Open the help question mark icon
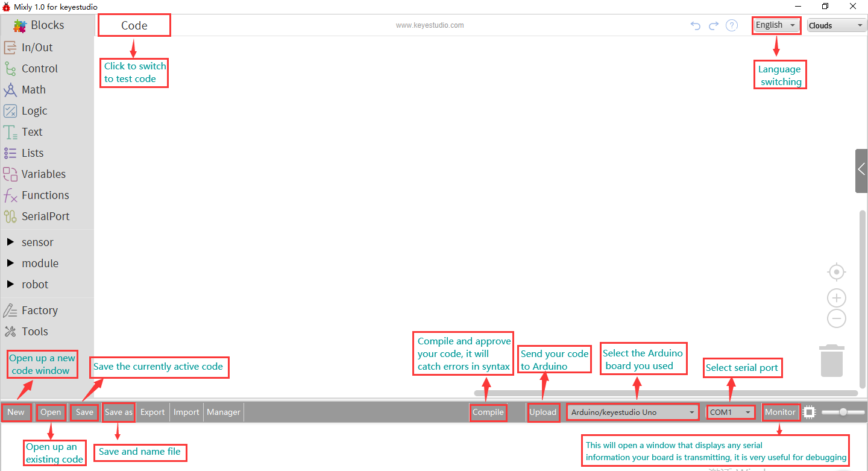This screenshot has width=868, height=471. coord(732,25)
